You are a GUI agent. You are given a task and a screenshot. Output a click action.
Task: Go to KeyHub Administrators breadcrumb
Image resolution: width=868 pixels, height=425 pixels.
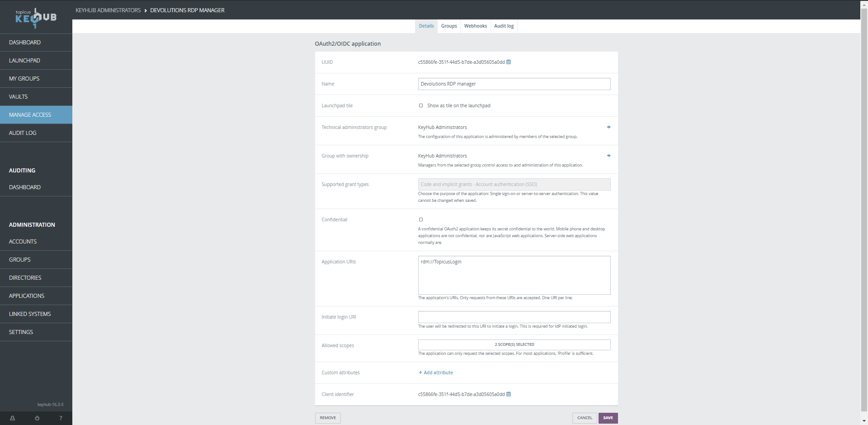[x=108, y=10]
